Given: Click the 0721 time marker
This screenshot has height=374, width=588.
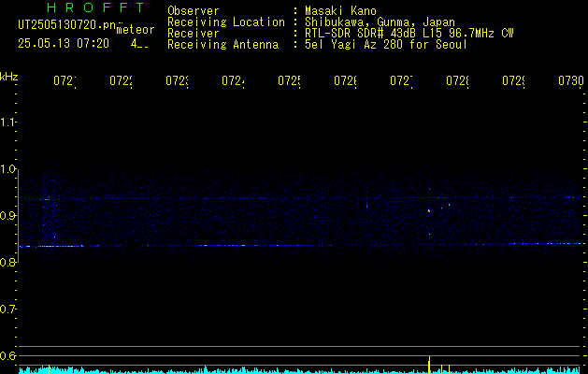Looking at the screenshot, I should click(65, 80).
